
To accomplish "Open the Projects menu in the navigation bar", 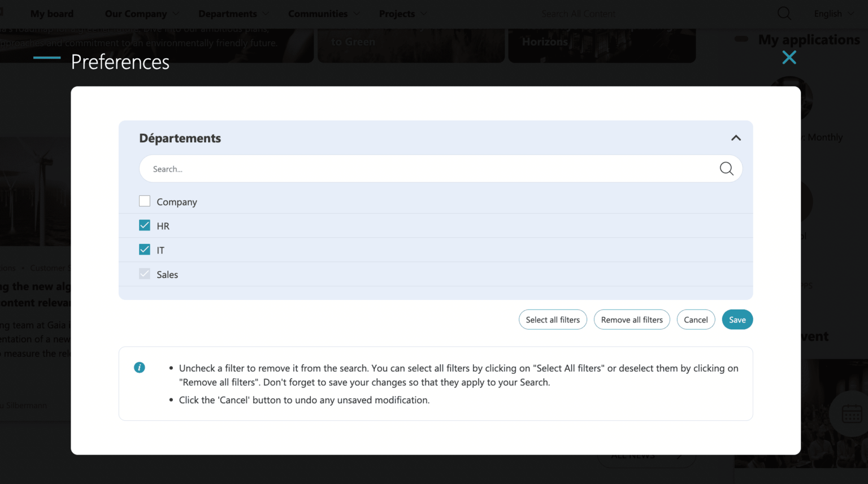I will [x=397, y=13].
